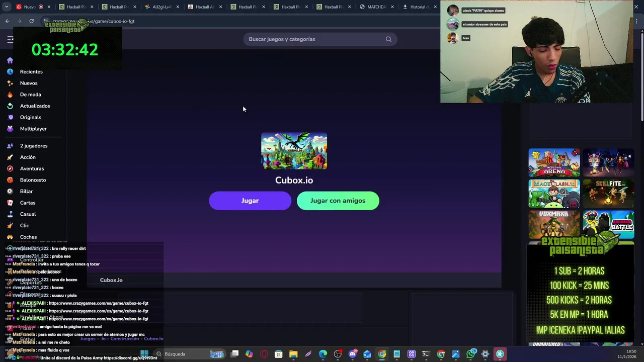Open Discord from the taskbar
The height and width of the screenshot is (362, 644).
point(353,354)
